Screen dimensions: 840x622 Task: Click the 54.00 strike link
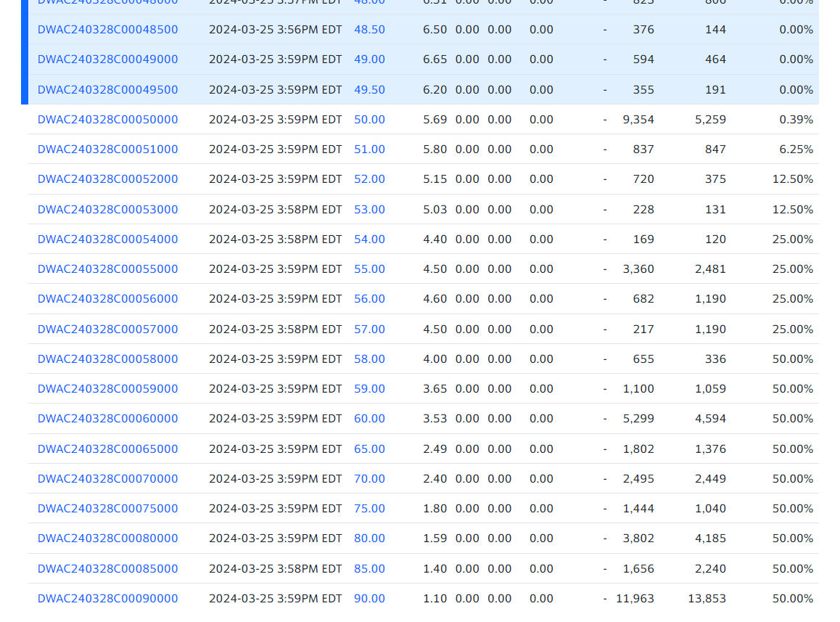(369, 240)
